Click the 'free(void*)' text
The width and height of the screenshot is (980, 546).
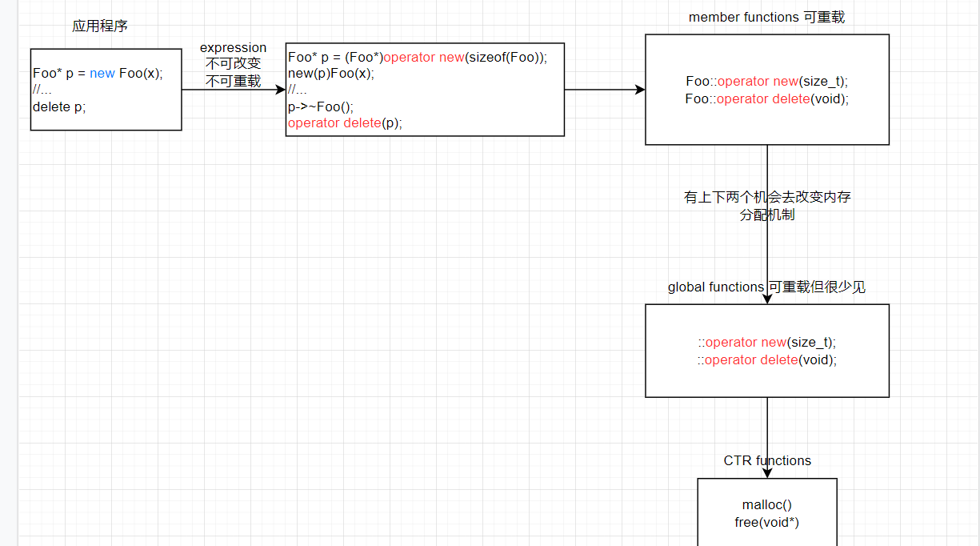click(x=766, y=523)
